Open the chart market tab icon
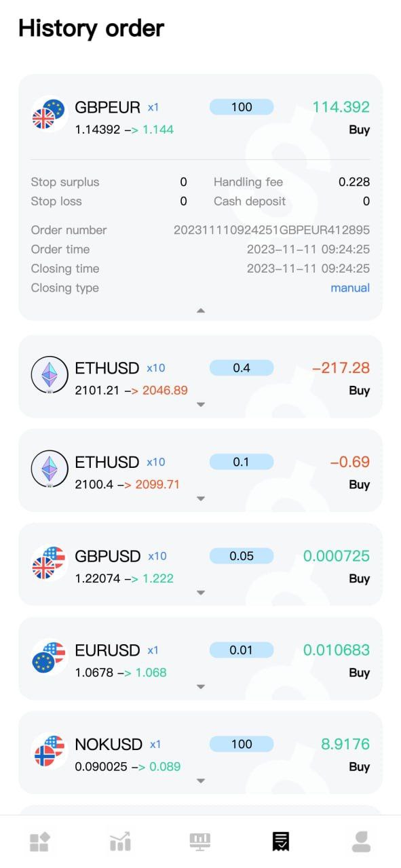 (120, 842)
